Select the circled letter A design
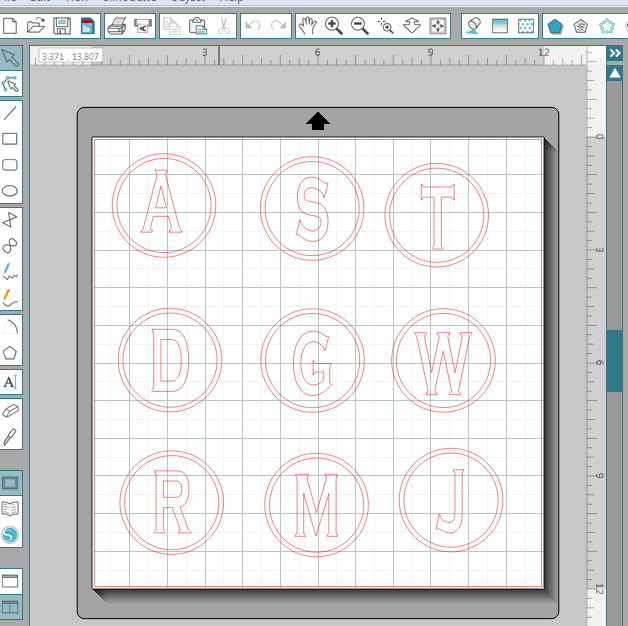 [x=164, y=205]
